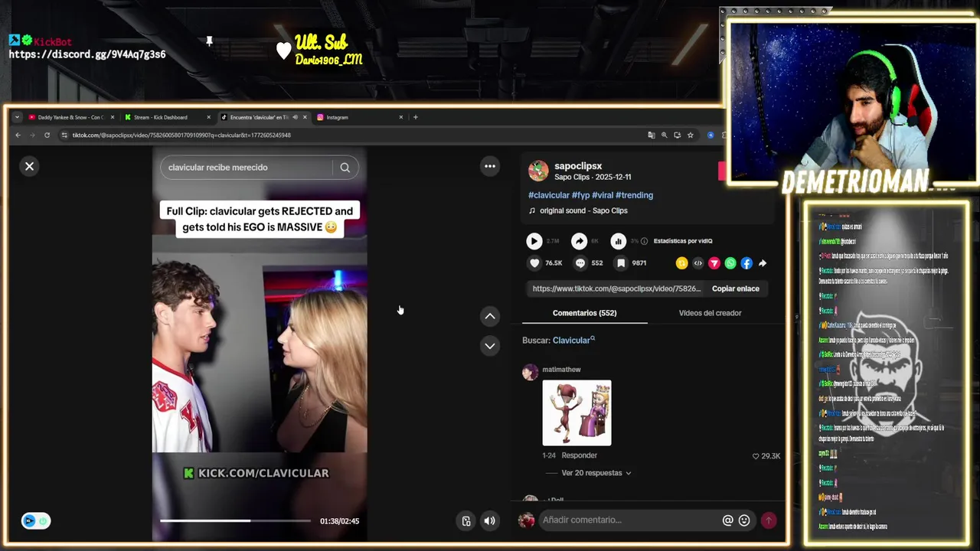Image resolution: width=980 pixels, height=551 pixels.
Task: Click Responder under matimathew comment
Action: pos(579,455)
